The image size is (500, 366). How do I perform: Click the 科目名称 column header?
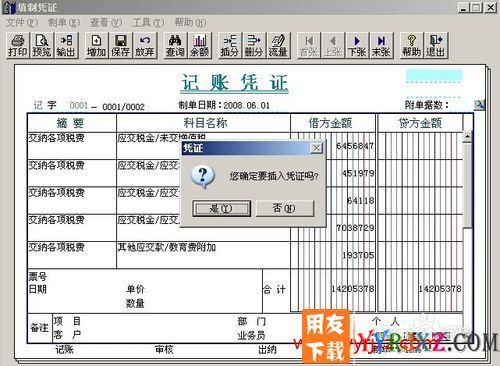pyautogui.click(x=203, y=123)
